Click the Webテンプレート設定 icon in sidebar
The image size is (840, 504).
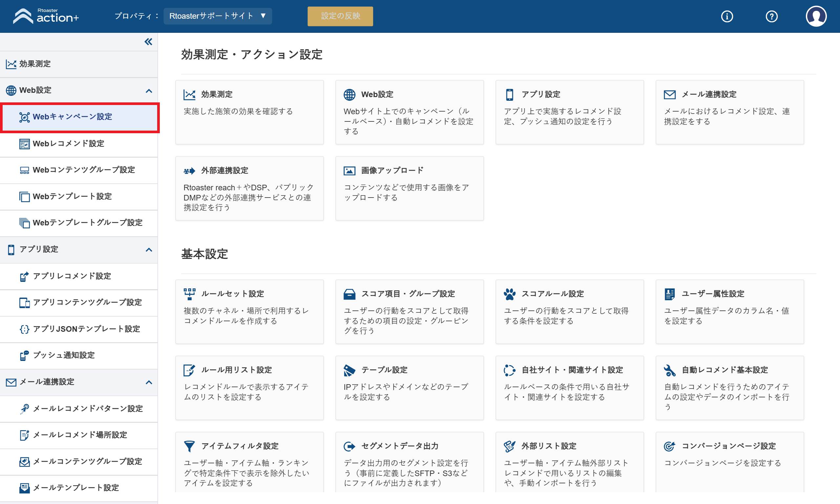pos(25,197)
